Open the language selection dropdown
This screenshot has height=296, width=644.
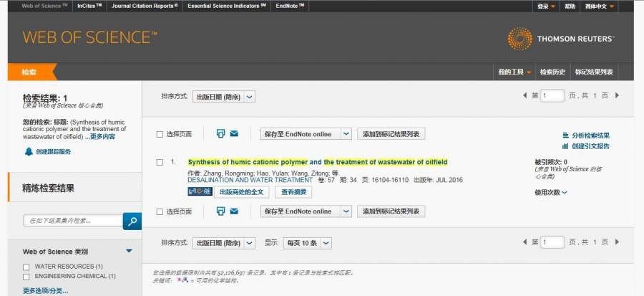coord(599,6)
